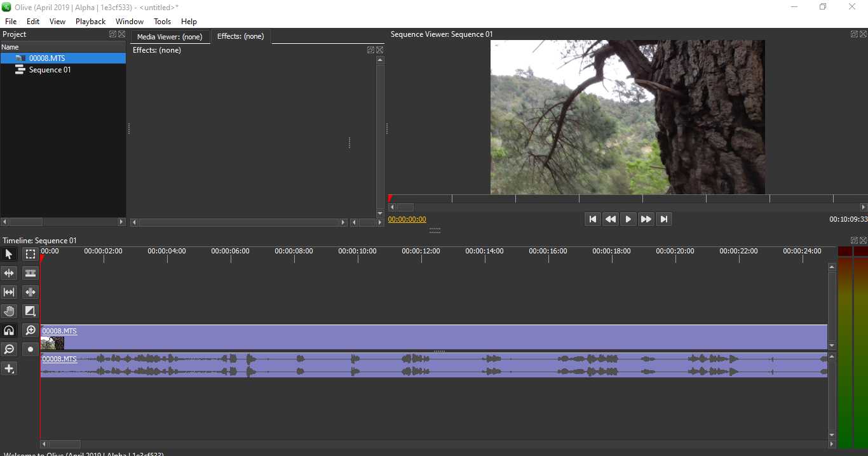
Task: Activate the Ripple tool
Action: click(9, 273)
